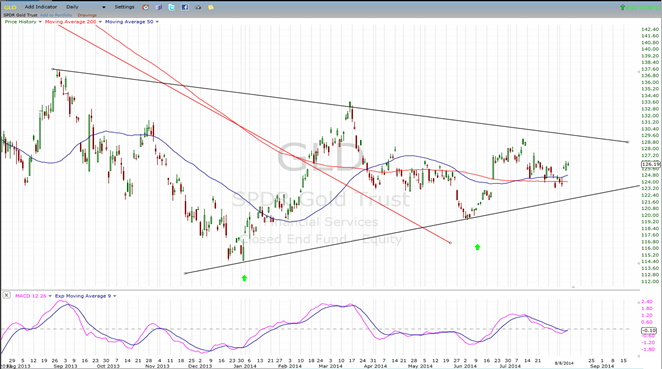Click the green up arrow near June 2014
The height and width of the screenshot is (369, 662).
click(477, 247)
